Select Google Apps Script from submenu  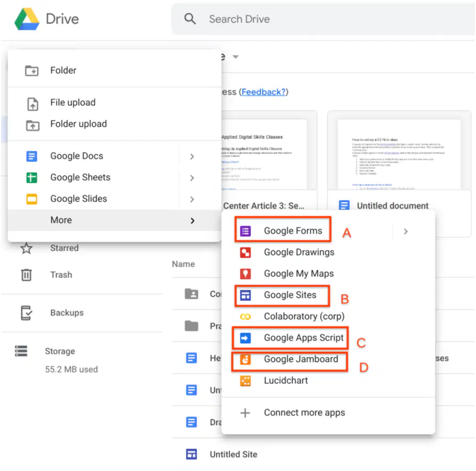[x=329, y=338]
